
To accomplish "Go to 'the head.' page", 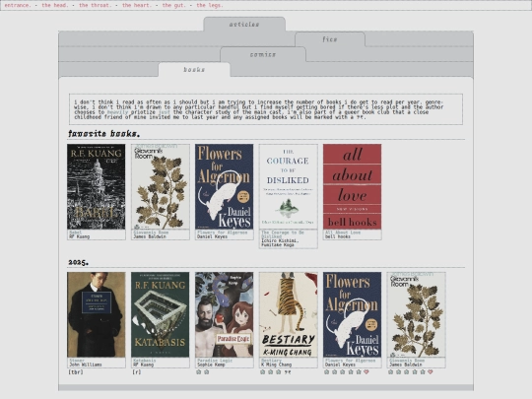I will 55,5.
